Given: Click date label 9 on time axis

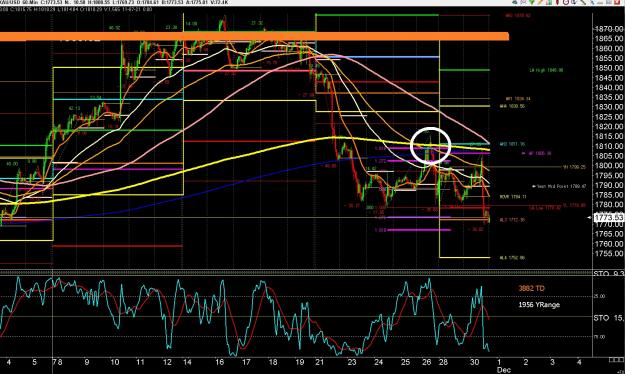Looking at the screenshot, I should pos(86,362).
